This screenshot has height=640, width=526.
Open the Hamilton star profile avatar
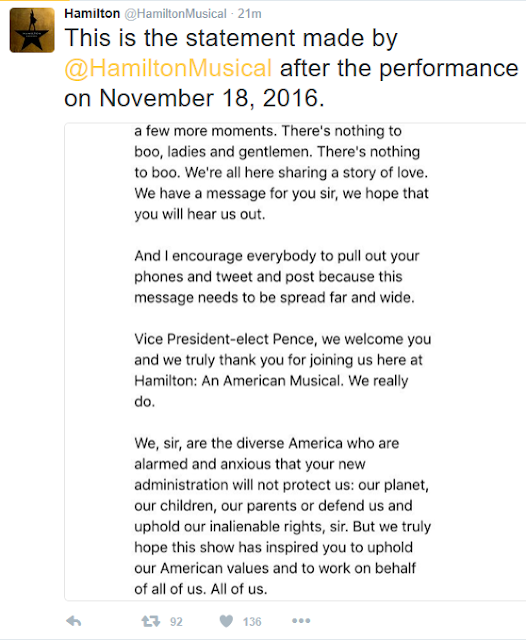(x=32, y=30)
